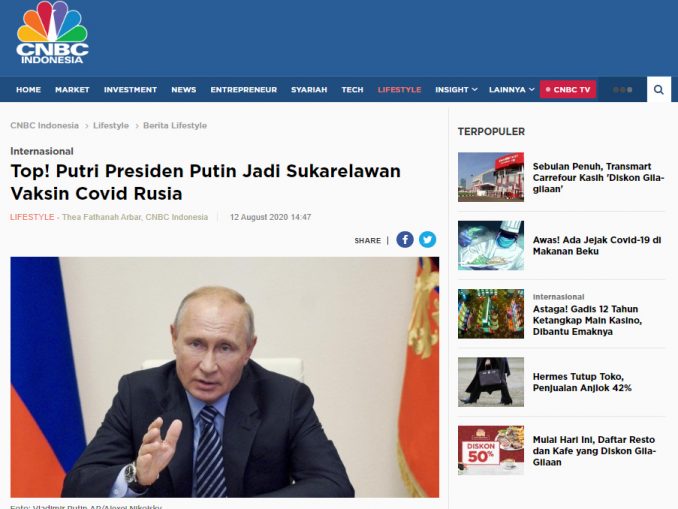678x509 pixels.
Task: Open the Transmart Carrefour article thumbnail
Action: point(491,177)
